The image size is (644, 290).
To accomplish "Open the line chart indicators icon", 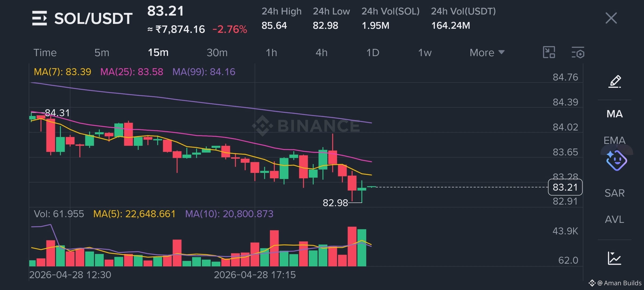I will tap(614, 258).
